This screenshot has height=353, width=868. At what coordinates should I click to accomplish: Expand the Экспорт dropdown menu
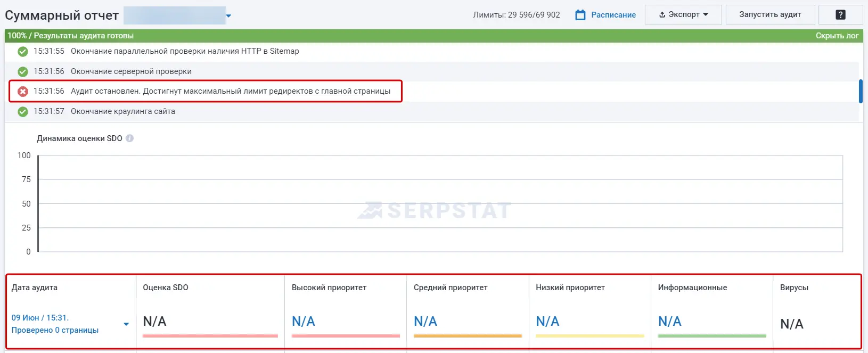pos(706,15)
